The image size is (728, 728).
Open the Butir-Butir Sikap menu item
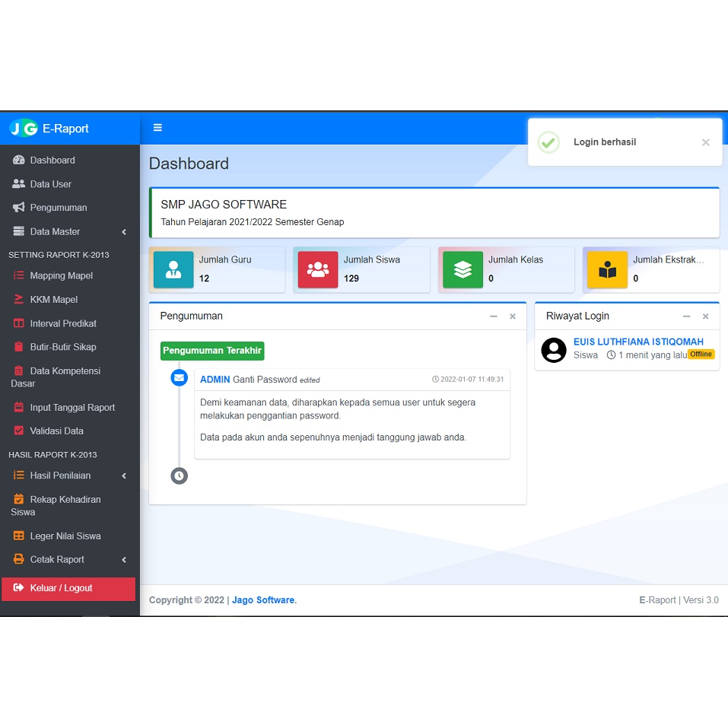coord(70,347)
